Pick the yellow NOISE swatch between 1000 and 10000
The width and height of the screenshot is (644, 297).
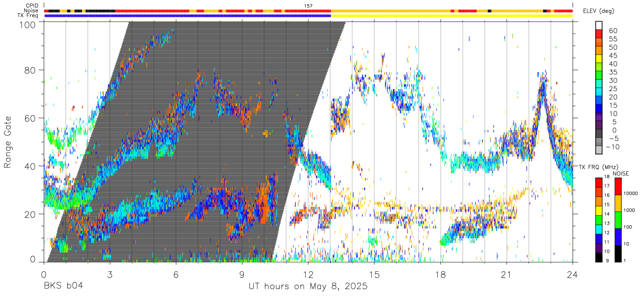click(617, 203)
